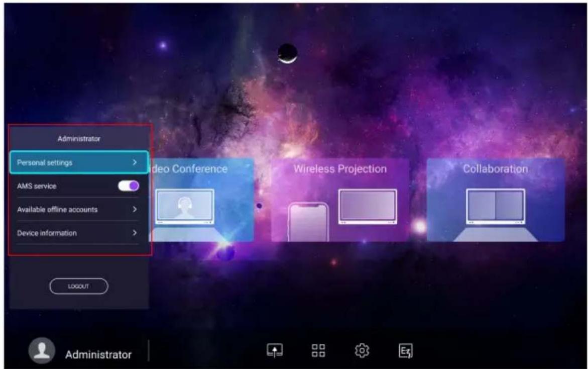
Task: Open the settings gear icon
Action: click(x=362, y=350)
